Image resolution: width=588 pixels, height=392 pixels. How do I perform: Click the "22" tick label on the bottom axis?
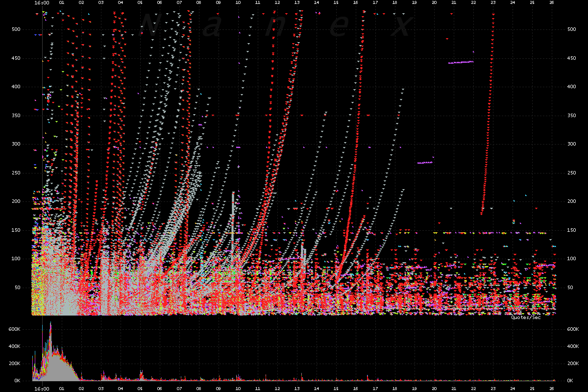(473, 389)
